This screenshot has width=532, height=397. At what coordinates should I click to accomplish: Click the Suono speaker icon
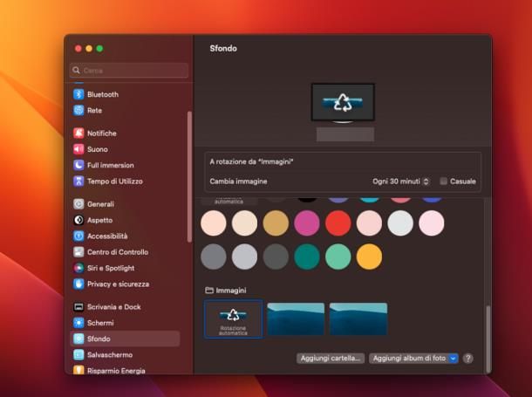pyautogui.click(x=78, y=149)
